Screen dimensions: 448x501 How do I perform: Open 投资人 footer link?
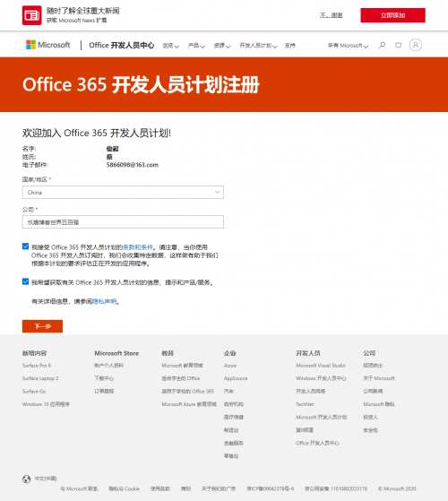370,418
